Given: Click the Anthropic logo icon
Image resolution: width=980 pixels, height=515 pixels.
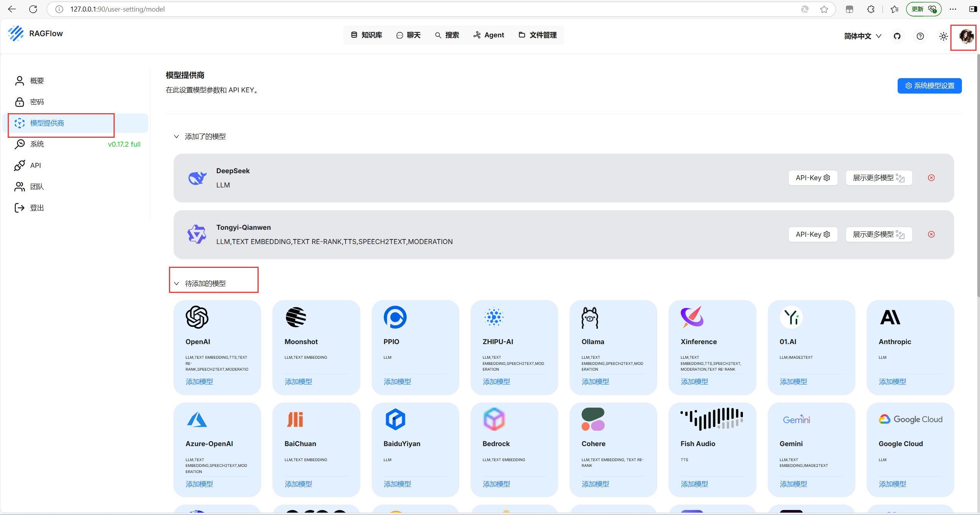Looking at the screenshot, I should point(890,318).
